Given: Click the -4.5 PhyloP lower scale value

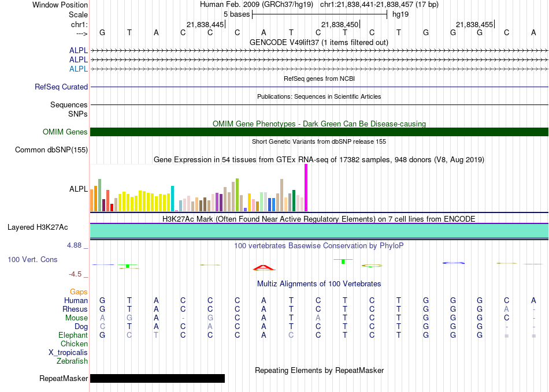Looking at the screenshot, I should [75, 274].
